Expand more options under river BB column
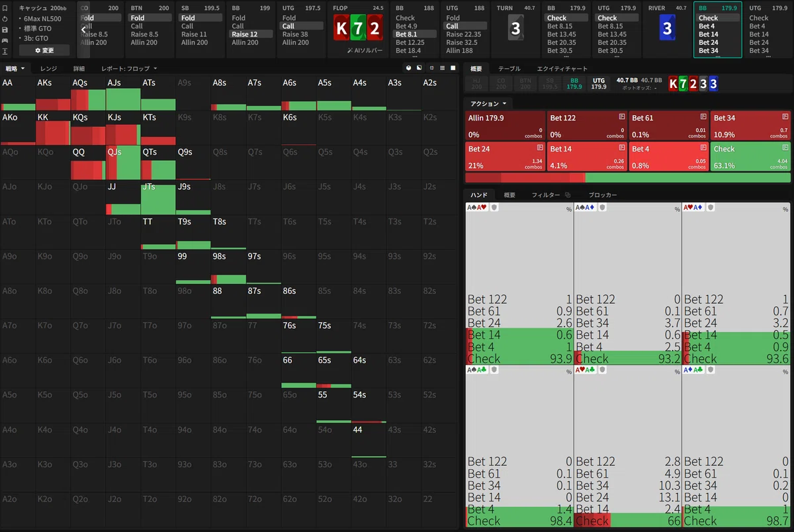794x532 pixels. (718, 56)
